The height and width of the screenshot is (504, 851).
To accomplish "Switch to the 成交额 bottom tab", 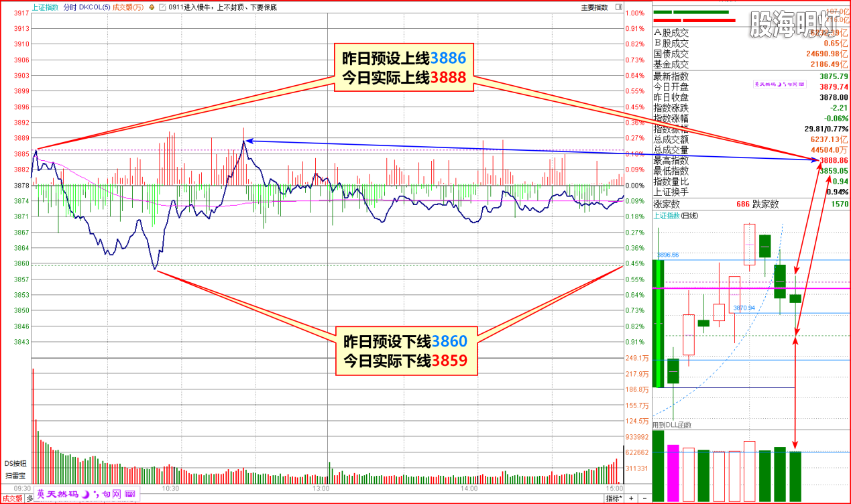I will pos(11,499).
